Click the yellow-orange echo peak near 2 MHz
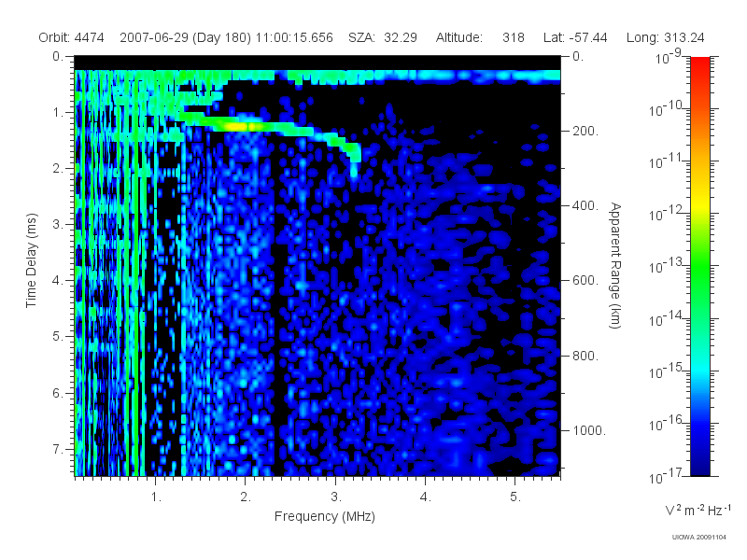Image resolution: width=747 pixels, height=560 pixels. (x=237, y=127)
